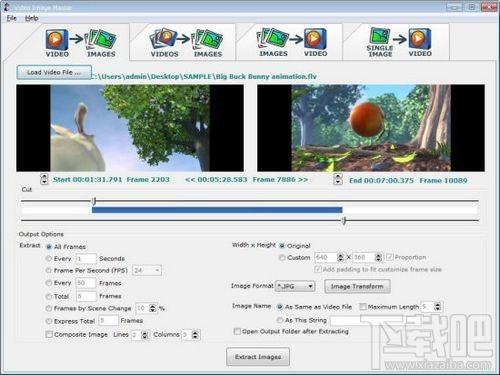Viewport: 500px width, 375px height.
Task: Adjust the composite Lines stepper
Action: tap(145, 335)
